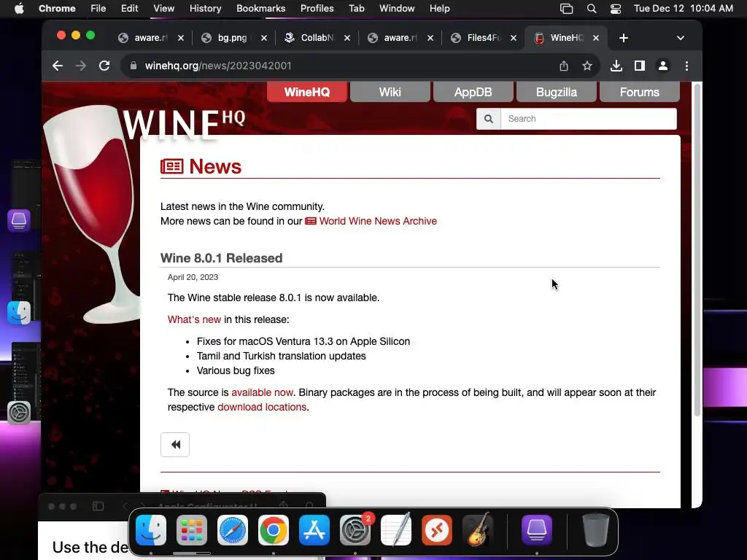Open Remote Desktop app in the Dock
This screenshot has width=747, height=560.
point(437,530)
